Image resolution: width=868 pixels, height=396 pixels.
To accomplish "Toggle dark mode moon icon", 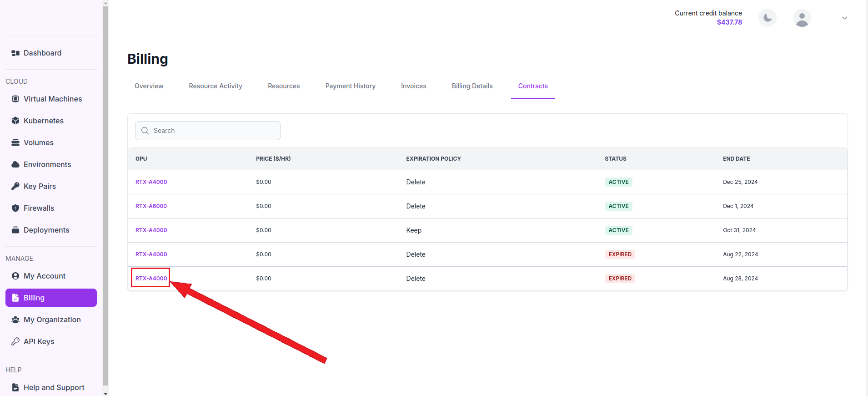I will click(768, 18).
